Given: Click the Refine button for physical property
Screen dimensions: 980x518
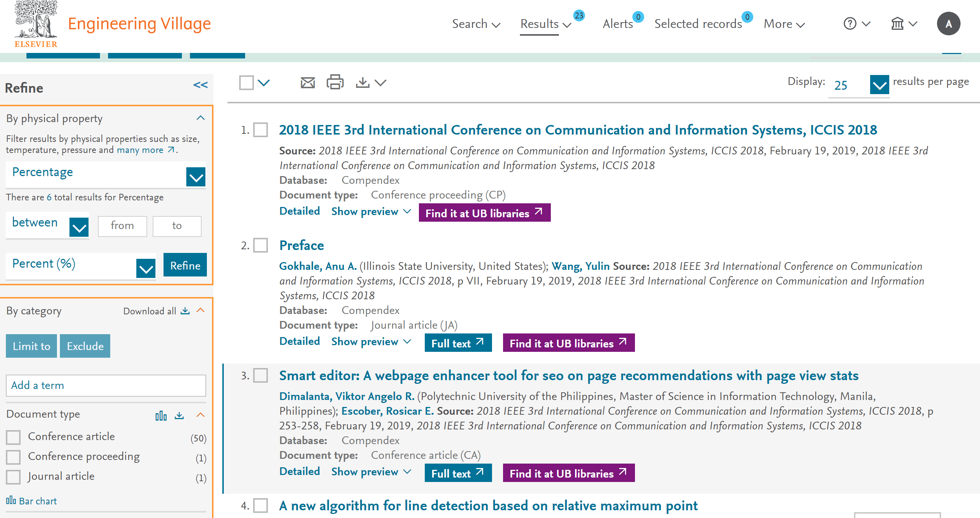Looking at the screenshot, I should tap(185, 265).
